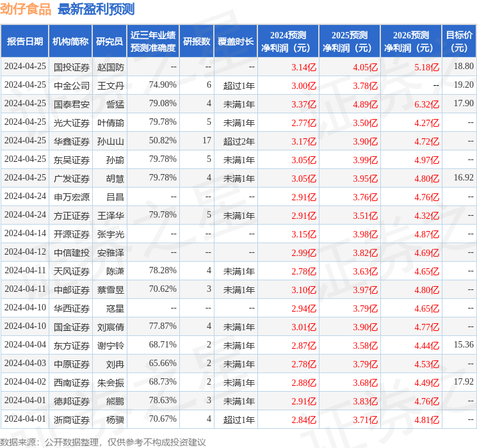The width and height of the screenshot is (477, 448).
Task: Click analyst name 安雅泽
Action: coord(111,253)
